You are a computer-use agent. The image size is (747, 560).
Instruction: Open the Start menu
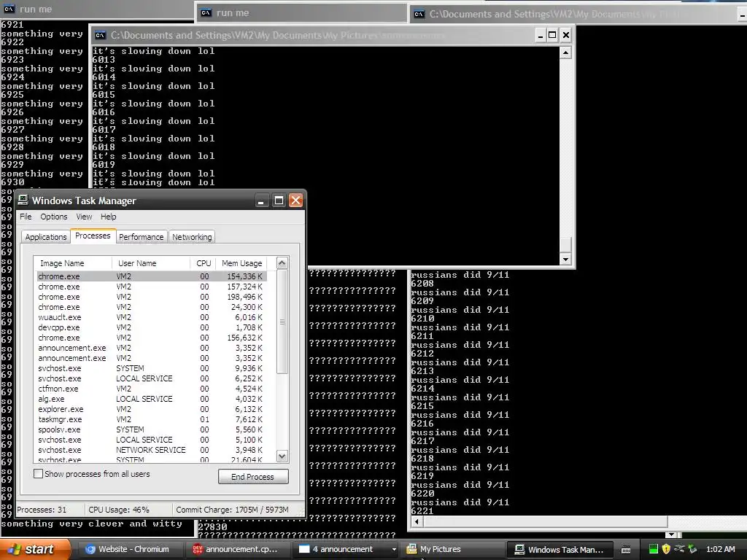coord(34,549)
